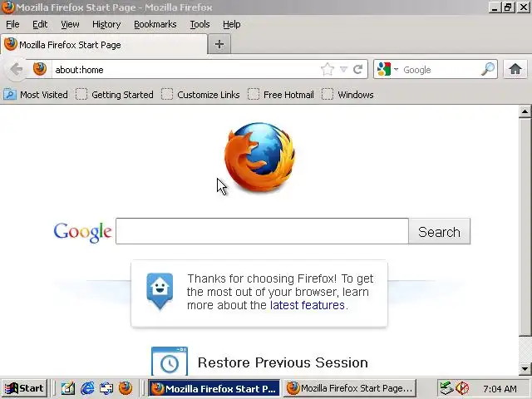Screen dimensions: 532x399
Task: Open the Customize Links bookmark
Action: tap(200, 95)
